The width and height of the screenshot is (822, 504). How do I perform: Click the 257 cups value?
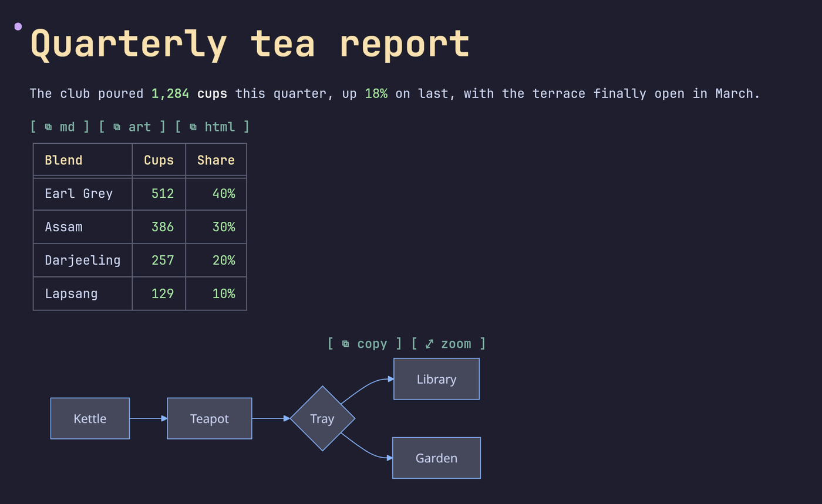(163, 260)
